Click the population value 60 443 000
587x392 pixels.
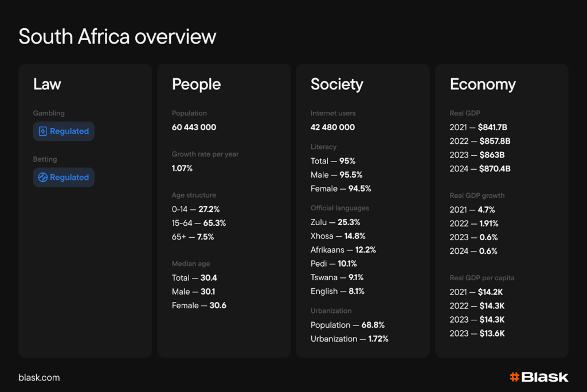coord(194,127)
